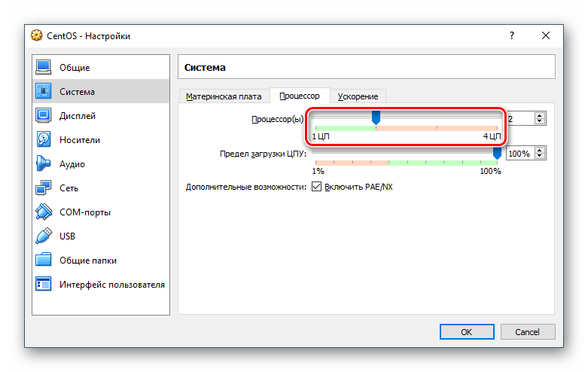Image resolution: width=588 pixels, height=372 pixels.
Task: Click the Дополнительные возможности label
Action: tap(246, 187)
